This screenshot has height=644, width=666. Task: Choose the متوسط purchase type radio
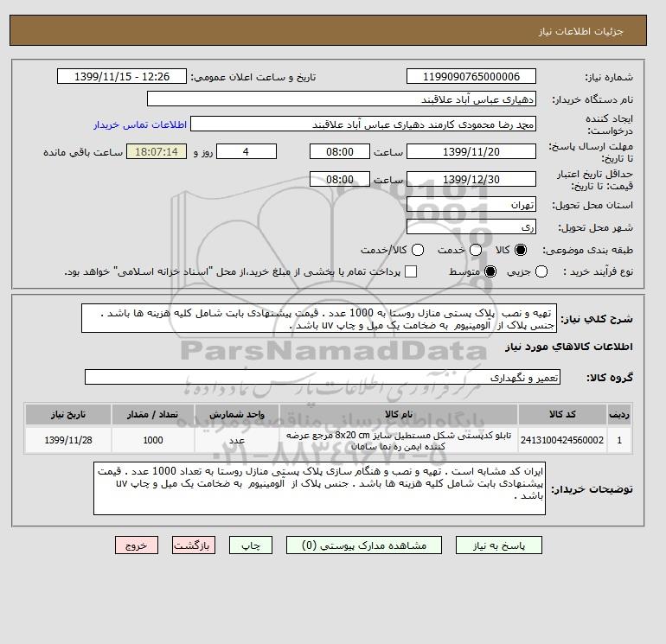[x=490, y=271]
